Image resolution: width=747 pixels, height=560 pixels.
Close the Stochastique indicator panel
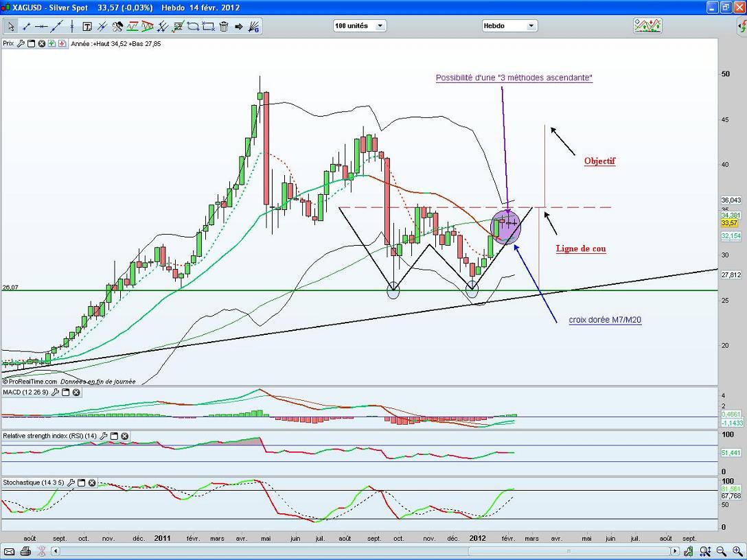point(92,482)
